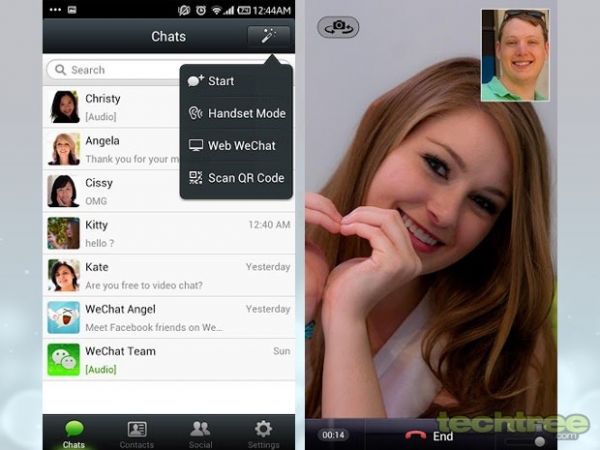Image resolution: width=600 pixels, height=450 pixels.
Task: Switch to the Chats tab
Action: 74,434
